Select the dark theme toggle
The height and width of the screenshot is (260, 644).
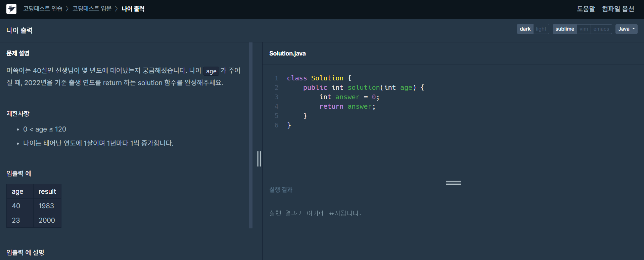525,29
